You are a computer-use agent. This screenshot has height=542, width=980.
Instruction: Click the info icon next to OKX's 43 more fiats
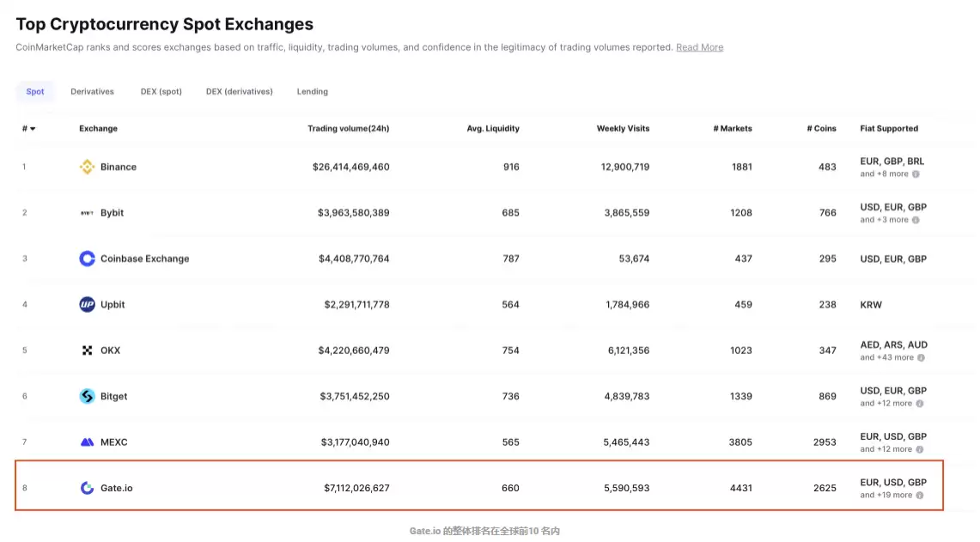919,357
